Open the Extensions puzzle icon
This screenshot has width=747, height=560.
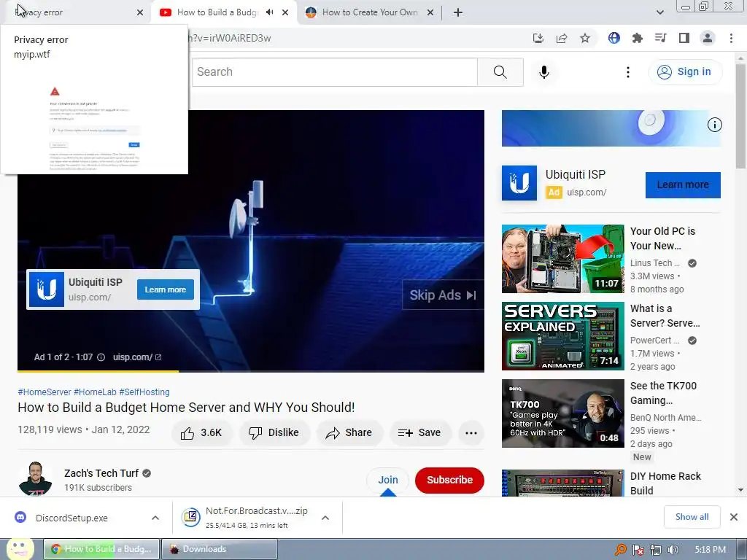[638, 38]
